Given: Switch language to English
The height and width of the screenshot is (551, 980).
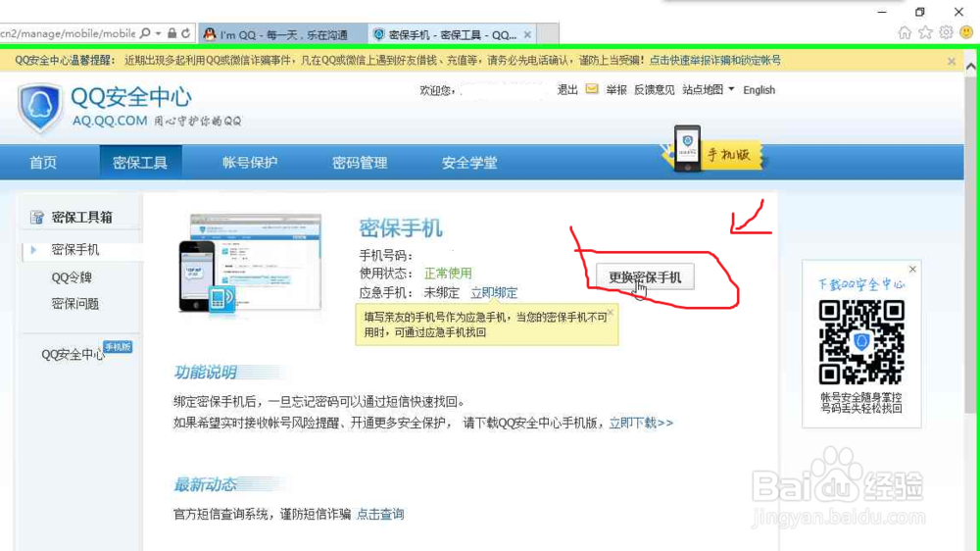Looking at the screenshot, I should pos(759,90).
